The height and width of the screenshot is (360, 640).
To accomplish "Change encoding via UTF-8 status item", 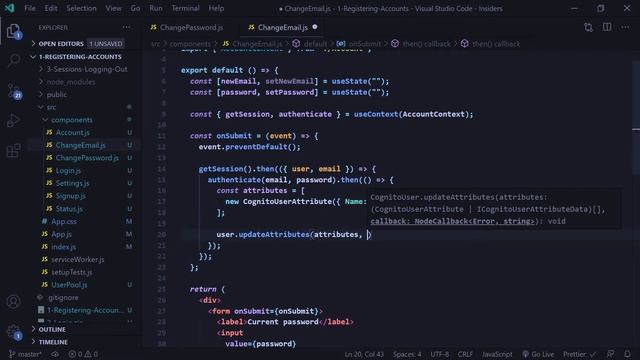I will point(440,354).
